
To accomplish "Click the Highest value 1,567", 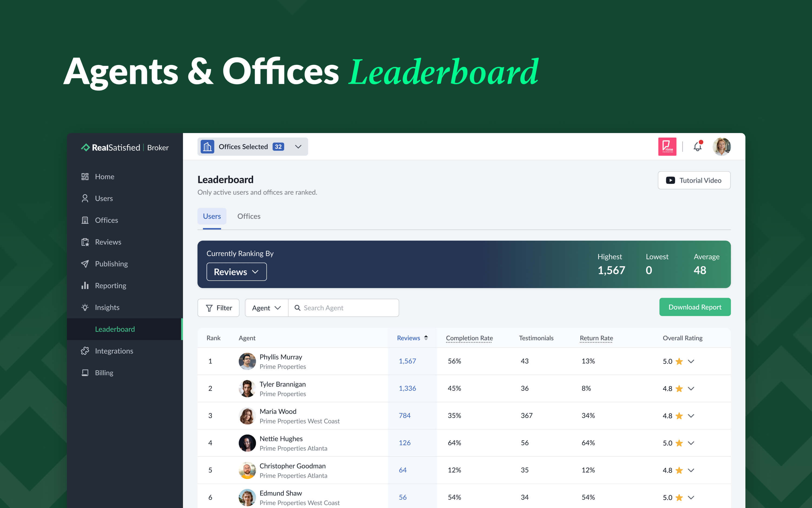I will tap(611, 270).
